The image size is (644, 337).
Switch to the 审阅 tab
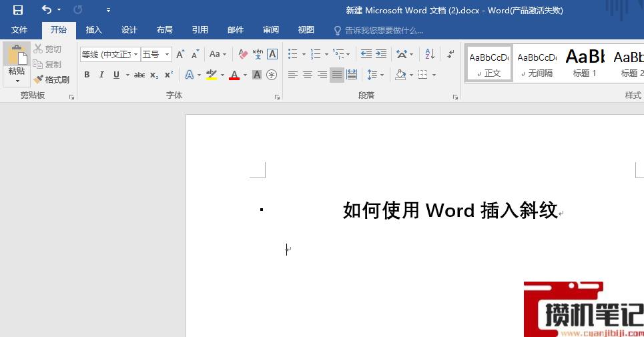tap(271, 30)
